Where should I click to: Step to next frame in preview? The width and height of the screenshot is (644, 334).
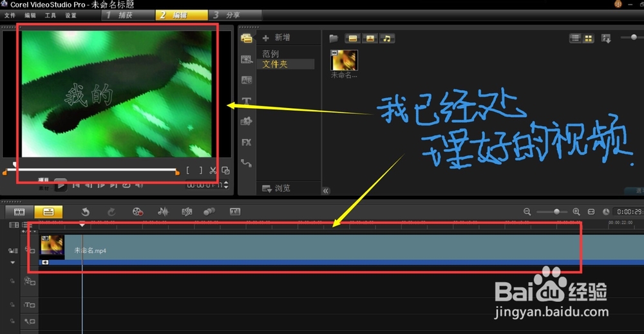(101, 185)
